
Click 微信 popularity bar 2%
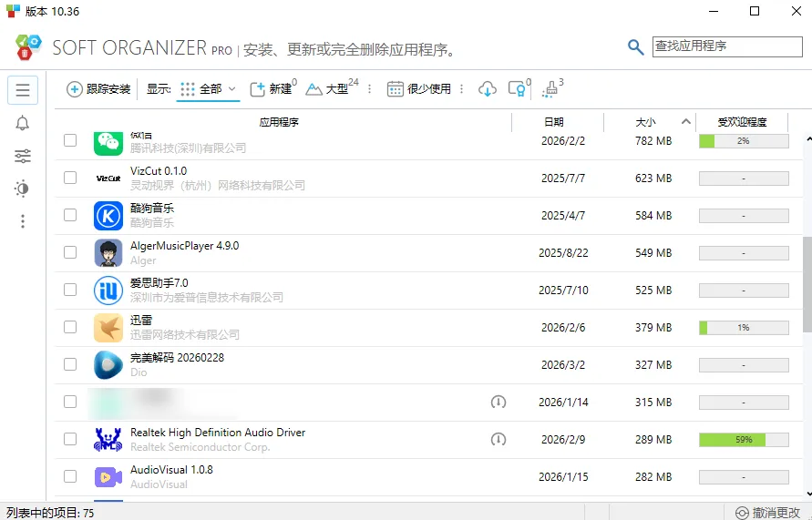point(744,141)
